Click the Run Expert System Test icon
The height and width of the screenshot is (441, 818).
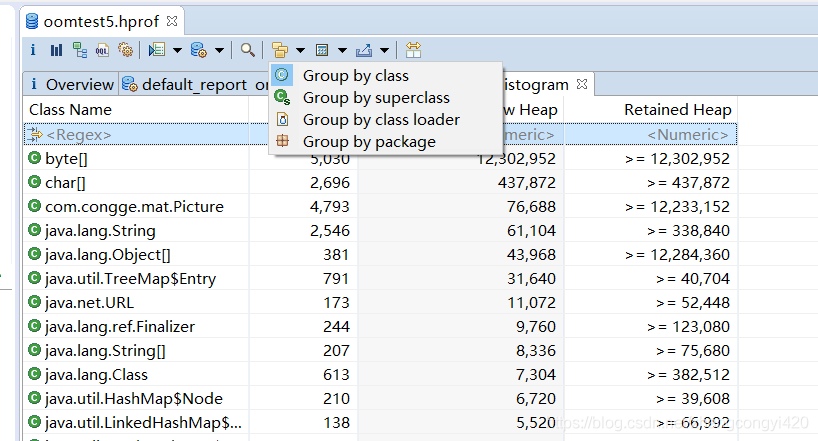click(156, 49)
